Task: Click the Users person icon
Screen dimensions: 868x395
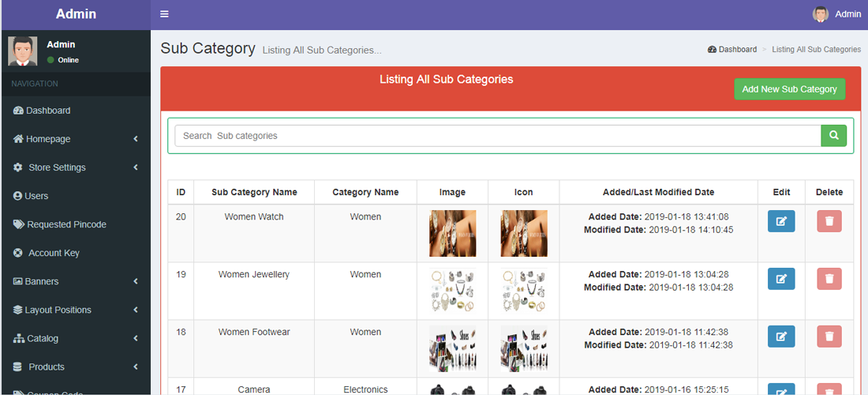Action: (x=17, y=196)
